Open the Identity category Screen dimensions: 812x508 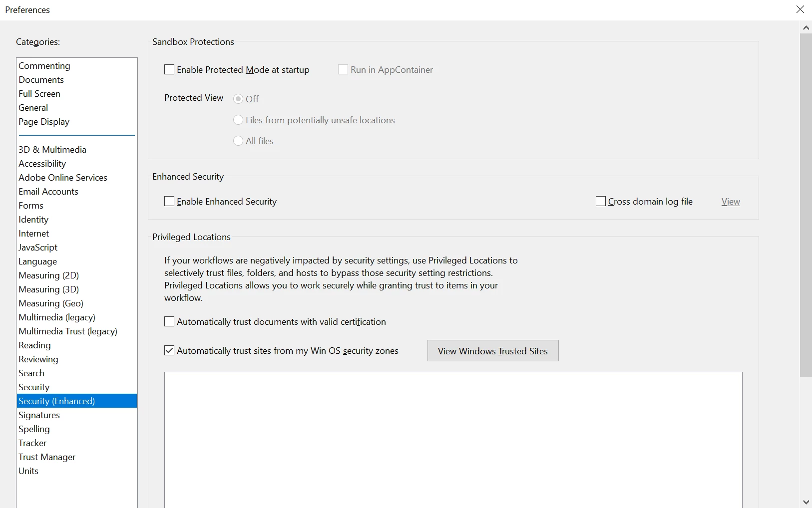77,220
